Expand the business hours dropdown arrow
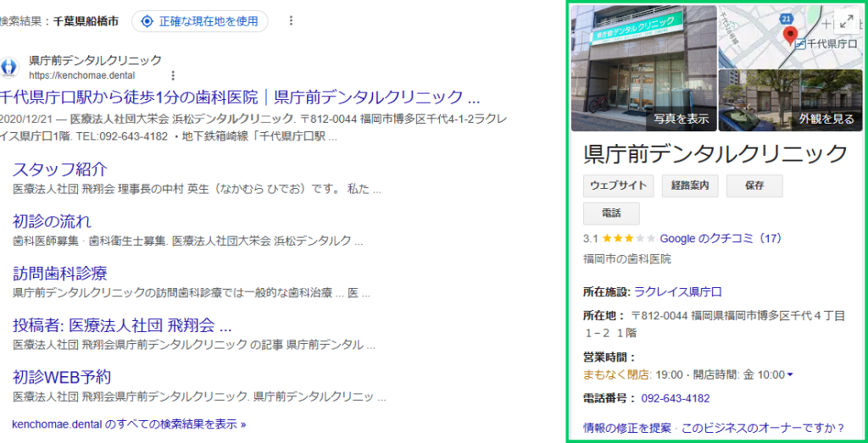This screenshot has height=443, width=868. pyautogui.click(x=790, y=374)
